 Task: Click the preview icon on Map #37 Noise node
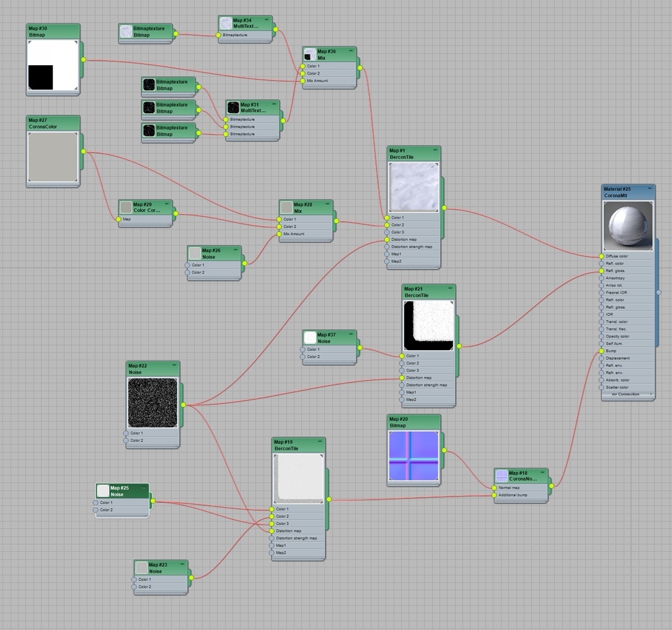(x=310, y=338)
